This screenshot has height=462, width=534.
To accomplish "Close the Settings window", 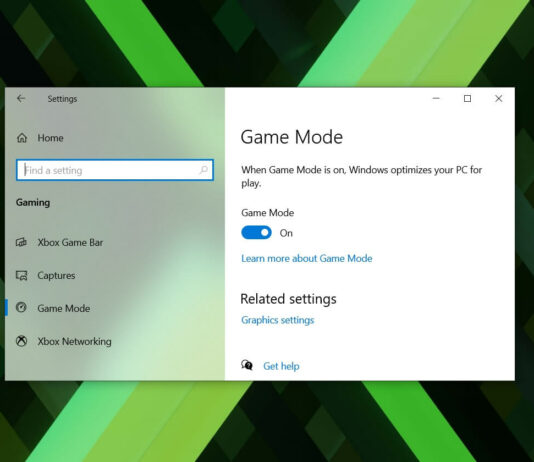I will tap(499, 98).
